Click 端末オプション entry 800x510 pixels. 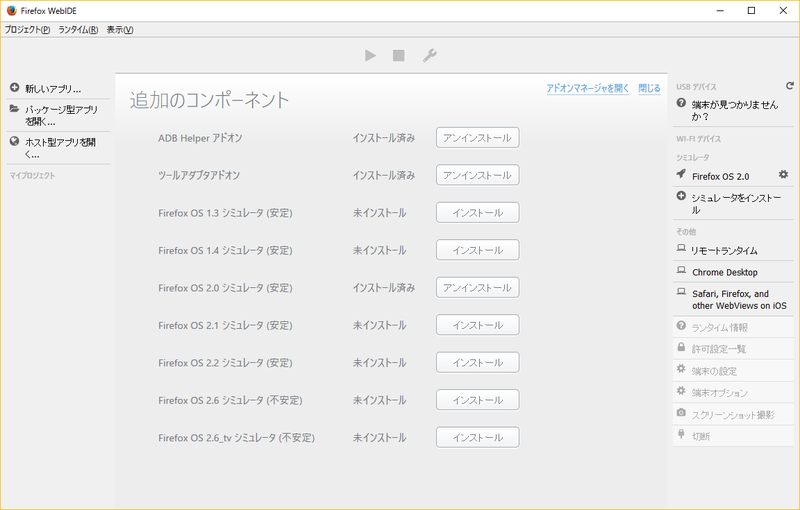734,393
